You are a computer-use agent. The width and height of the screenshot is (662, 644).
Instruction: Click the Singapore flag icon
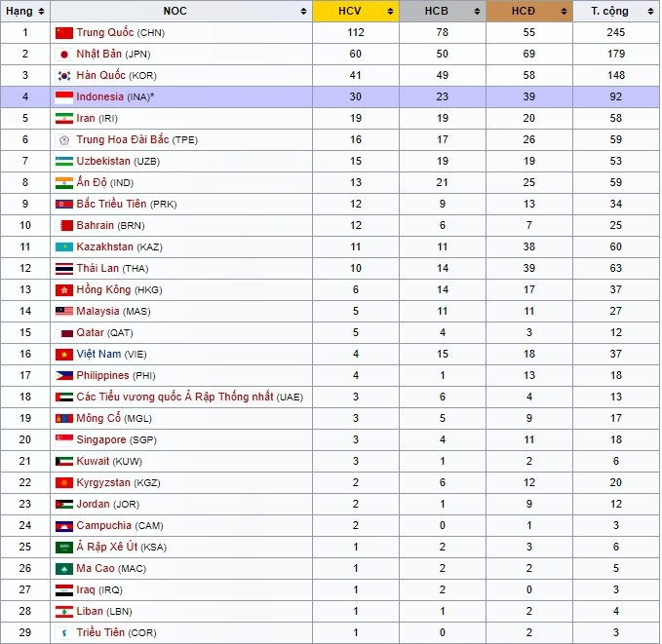click(x=64, y=440)
